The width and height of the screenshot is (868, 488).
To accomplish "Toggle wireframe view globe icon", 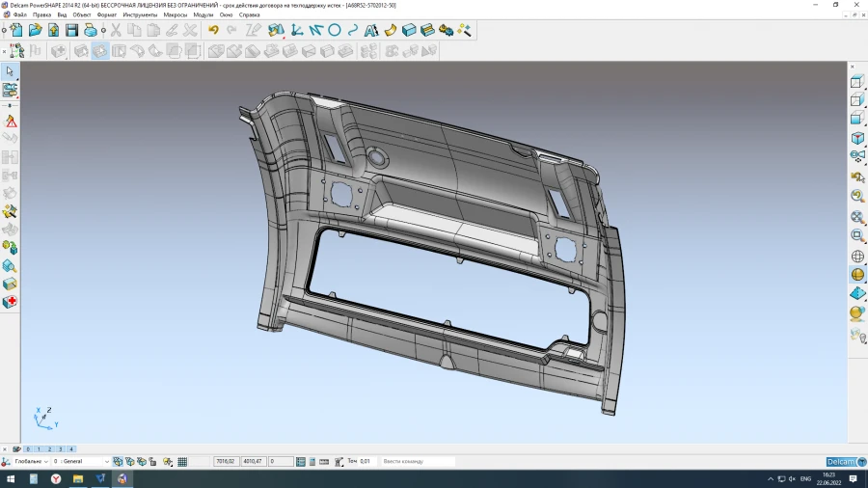I will click(x=856, y=257).
